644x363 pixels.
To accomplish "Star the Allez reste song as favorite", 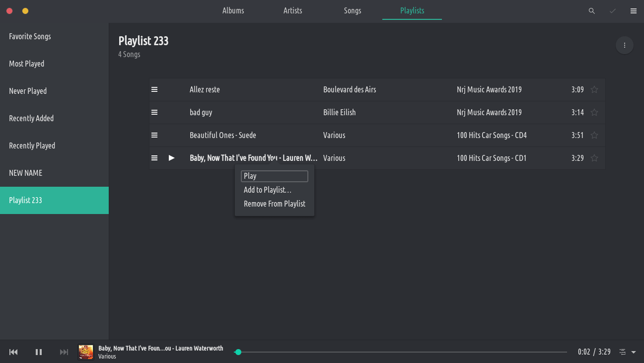I will [x=594, y=90].
